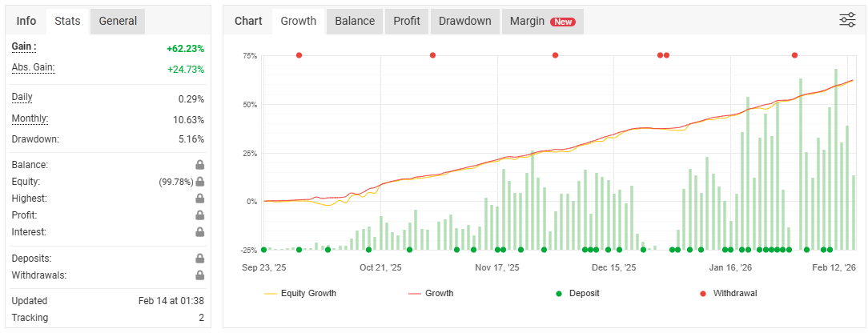The height and width of the screenshot is (333, 868).
Task: Click the Deposits lock icon
Action: point(199,259)
